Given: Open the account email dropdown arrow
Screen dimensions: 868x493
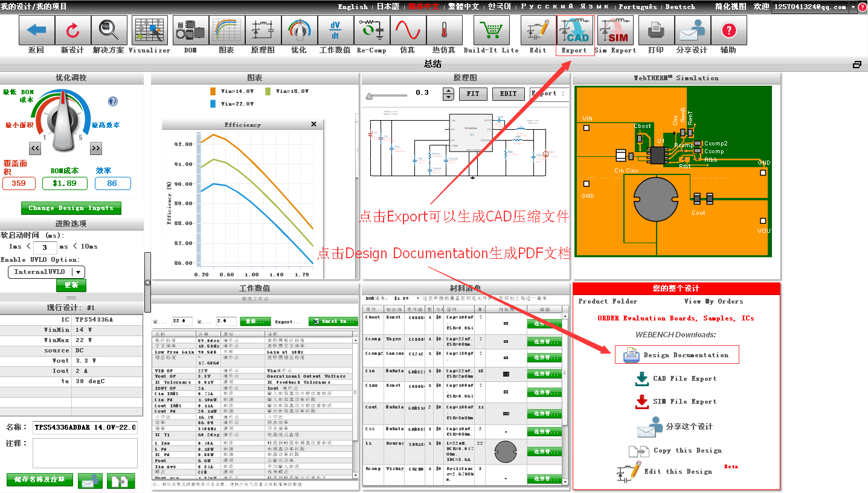Looking at the screenshot, I should point(853,7).
